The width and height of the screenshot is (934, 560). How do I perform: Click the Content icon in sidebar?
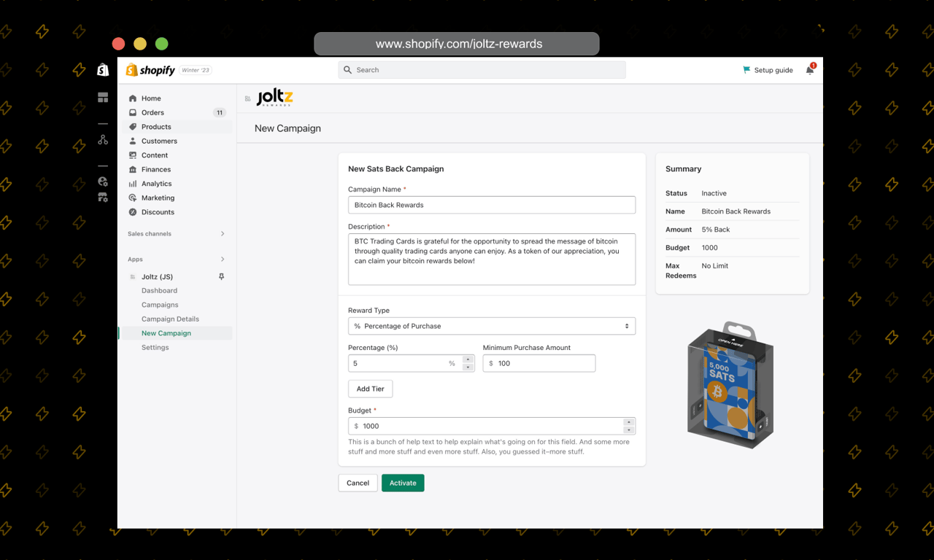pyautogui.click(x=133, y=155)
